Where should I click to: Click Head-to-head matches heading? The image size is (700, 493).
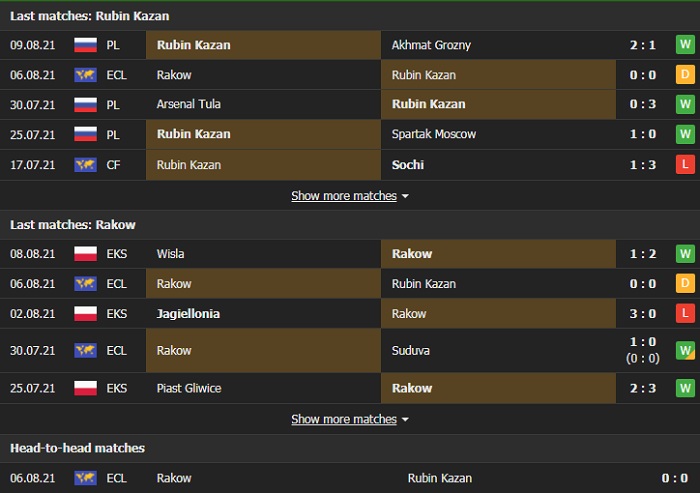tap(78, 448)
